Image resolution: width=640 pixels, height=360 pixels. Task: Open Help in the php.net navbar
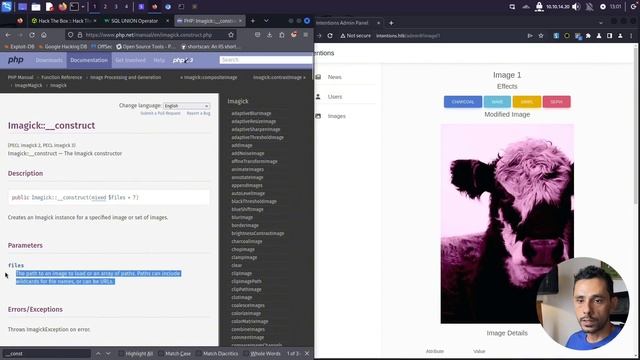click(159, 60)
